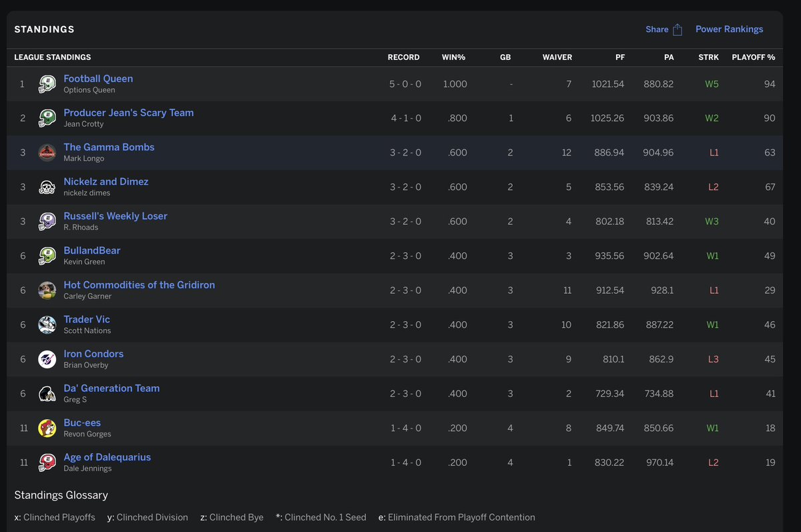The width and height of the screenshot is (801, 532).
Task: Click the WIN% column header
Action: [454, 57]
